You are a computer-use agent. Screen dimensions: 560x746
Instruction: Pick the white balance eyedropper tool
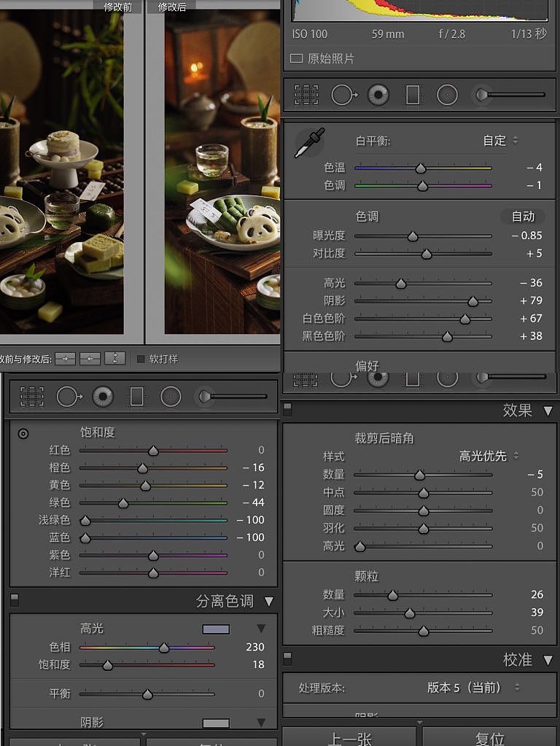point(309,142)
